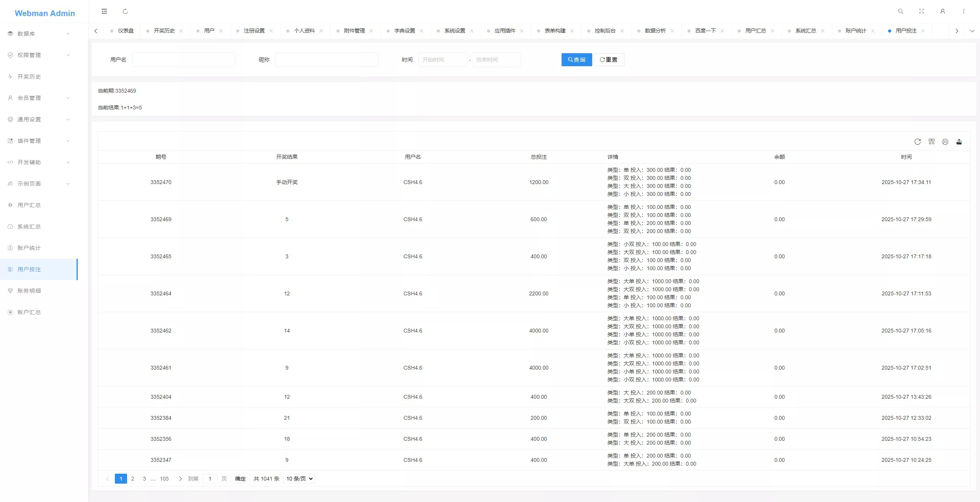
Task: Open the 10 条/页 page size dropdown
Action: tap(298, 479)
